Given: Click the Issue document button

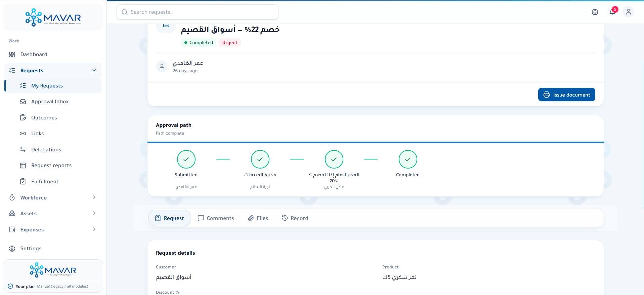Looking at the screenshot, I should tap(567, 95).
